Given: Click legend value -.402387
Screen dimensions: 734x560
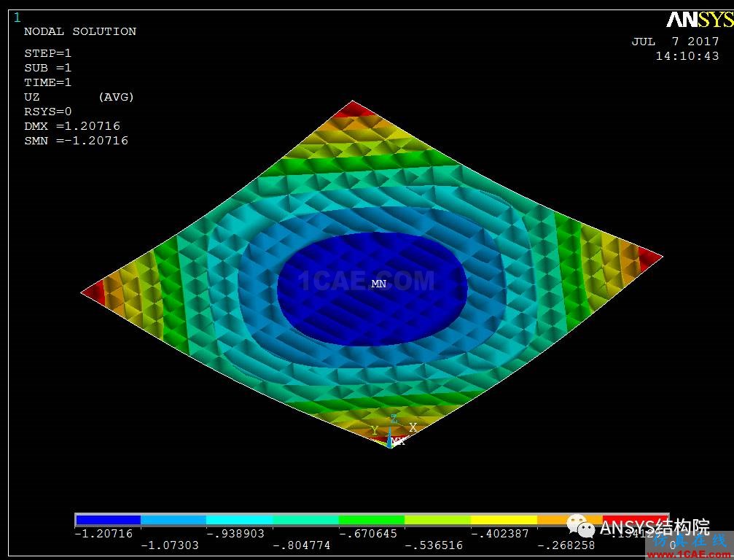Looking at the screenshot, I should [500, 534].
